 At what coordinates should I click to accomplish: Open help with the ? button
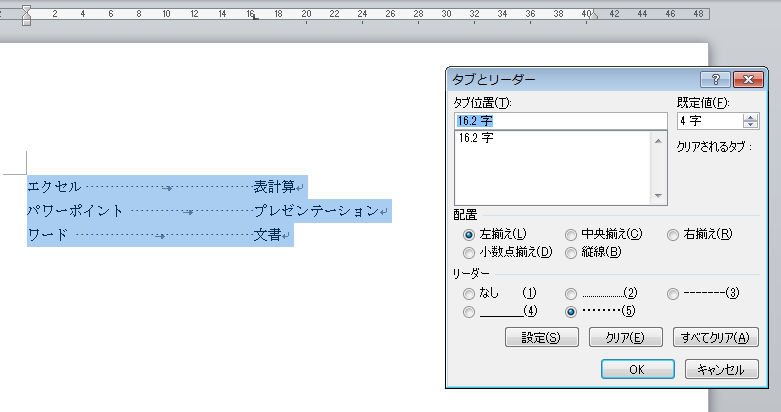click(x=715, y=80)
